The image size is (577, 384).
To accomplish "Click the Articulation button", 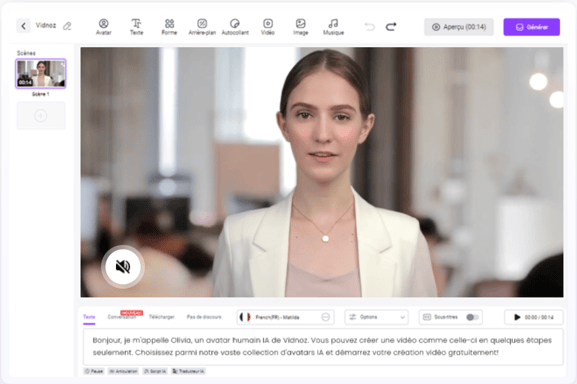I will click(123, 371).
